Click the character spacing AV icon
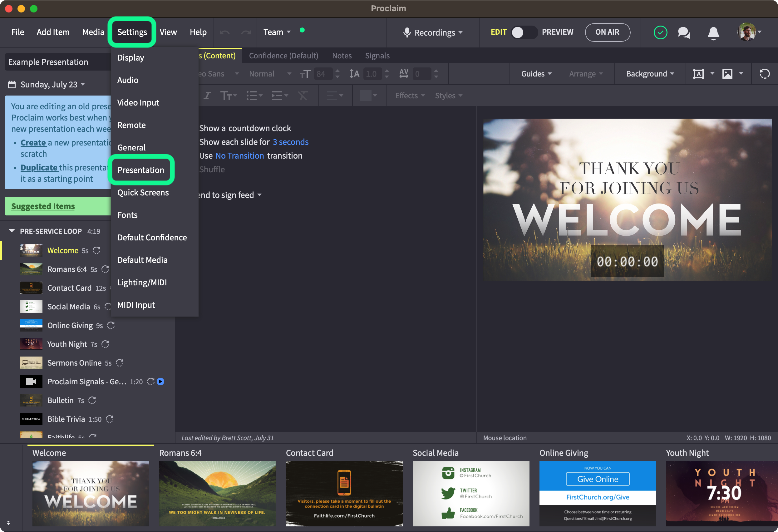 click(404, 74)
